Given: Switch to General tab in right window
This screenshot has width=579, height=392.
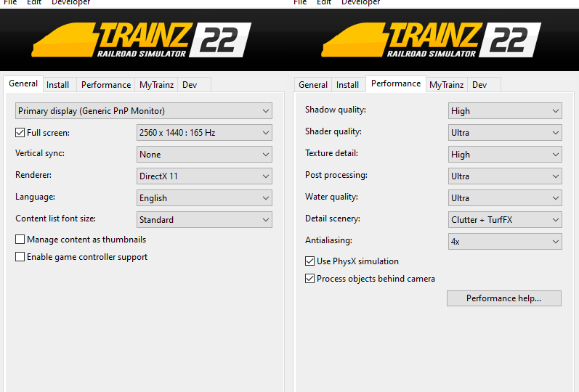Looking at the screenshot, I should [x=313, y=85].
